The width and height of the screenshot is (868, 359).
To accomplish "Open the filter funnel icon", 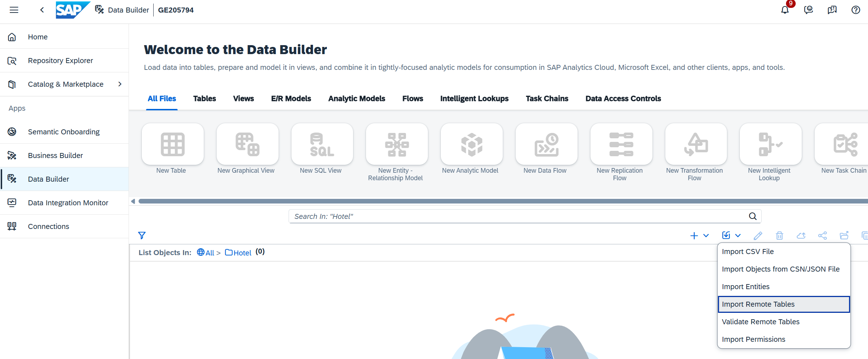I will pos(142,235).
